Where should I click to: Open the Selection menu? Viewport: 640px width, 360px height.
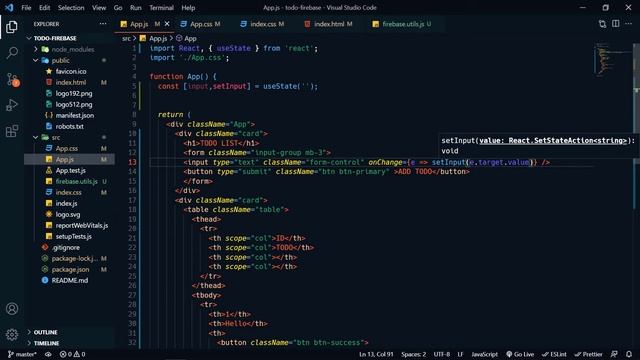[x=71, y=7]
